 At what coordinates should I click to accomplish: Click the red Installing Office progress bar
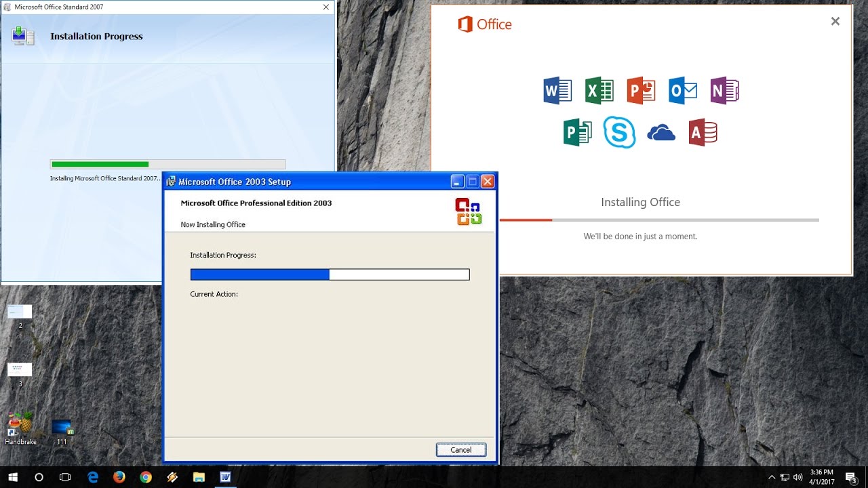(x=659, y=220)
